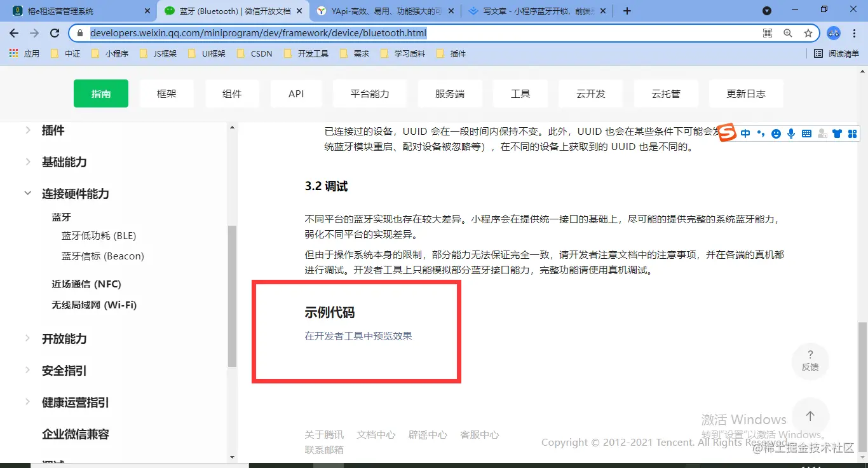Open the 中证 bookmark folder
This screenshot has height=468, width=868.
click(65, 54)
